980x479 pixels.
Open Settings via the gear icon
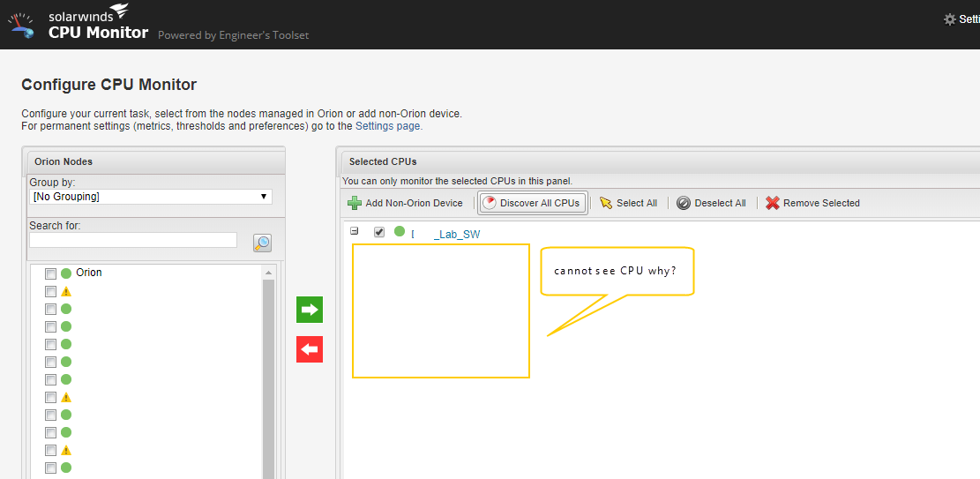pyautogui.click(x=949, y=19)
